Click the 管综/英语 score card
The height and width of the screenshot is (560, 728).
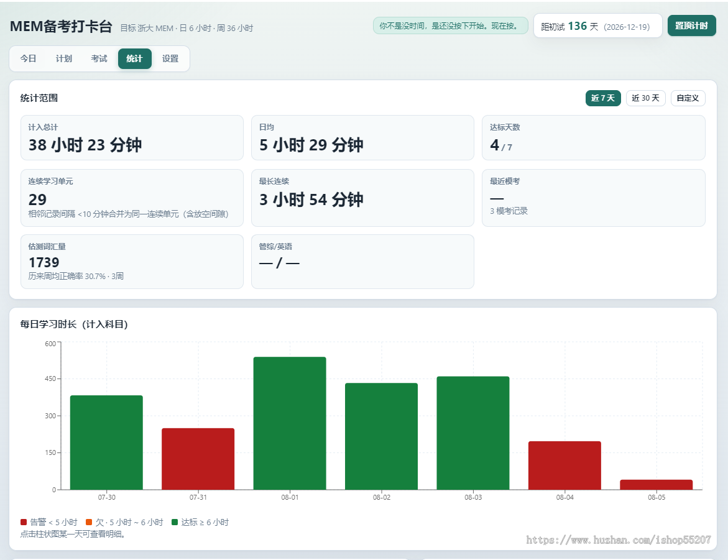point(362,262)
